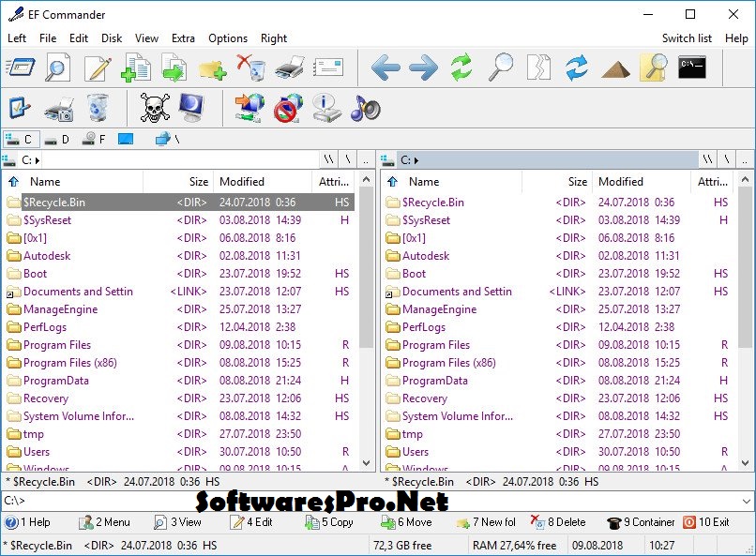Open the command prompt toolbar icon
The image size is (756, 556).
[693, 68]
